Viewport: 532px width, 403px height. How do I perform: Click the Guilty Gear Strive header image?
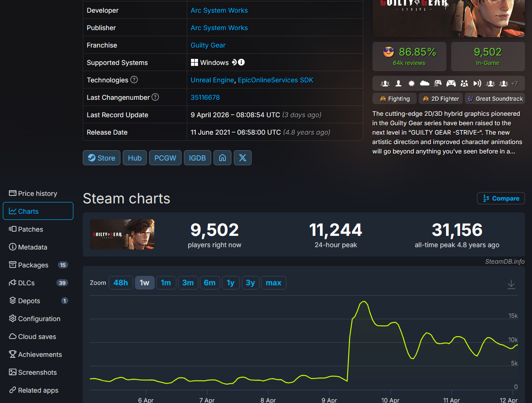(x=449, y=17)
